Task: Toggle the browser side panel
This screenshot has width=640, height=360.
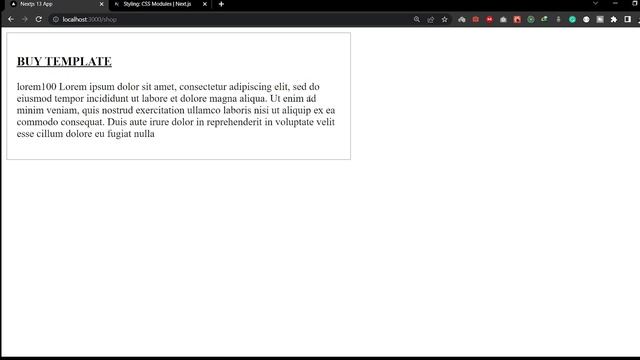Action: [x=627, y=19]
